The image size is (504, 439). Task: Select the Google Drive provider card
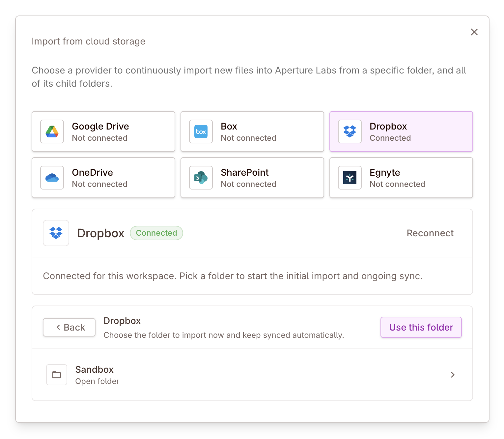[x=103, y=132]
